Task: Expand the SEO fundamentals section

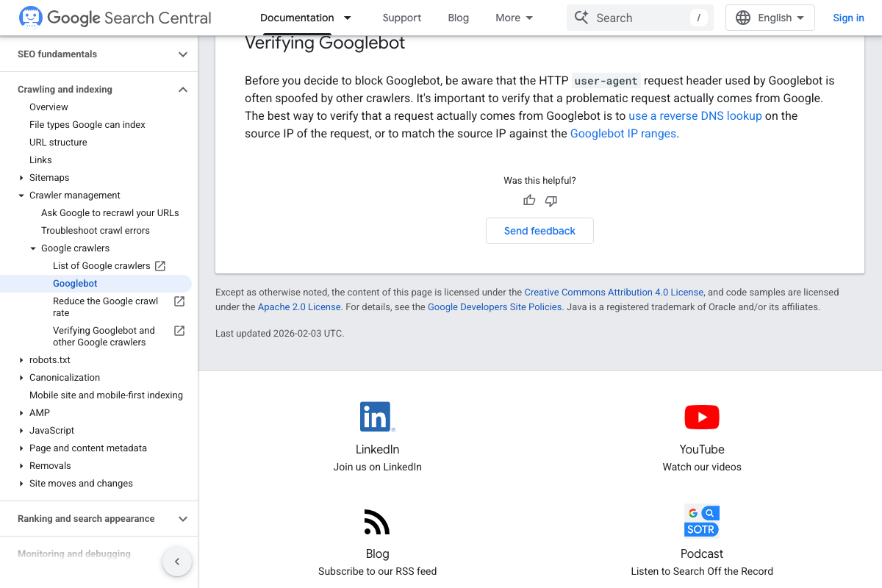Action: (x=183, y=54)
